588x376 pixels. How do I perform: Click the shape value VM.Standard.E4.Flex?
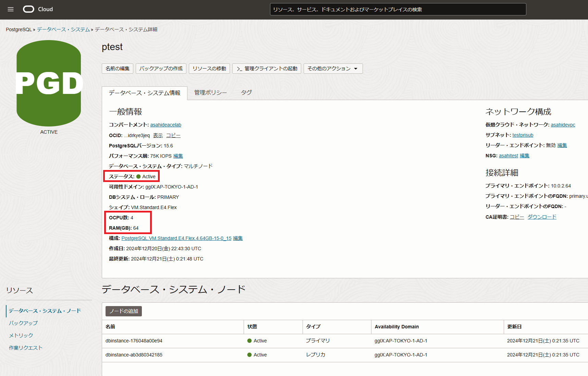[x=154, y=207]
